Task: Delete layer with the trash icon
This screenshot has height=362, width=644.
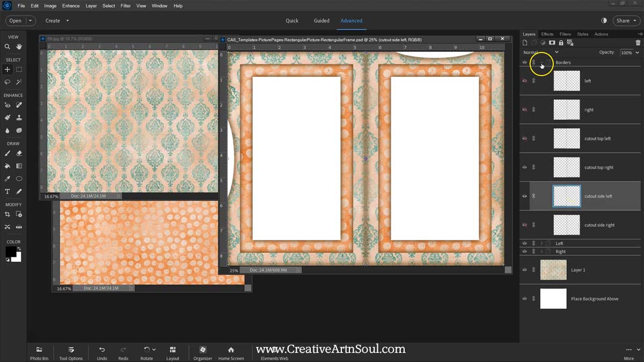Action: pos(638,42)
